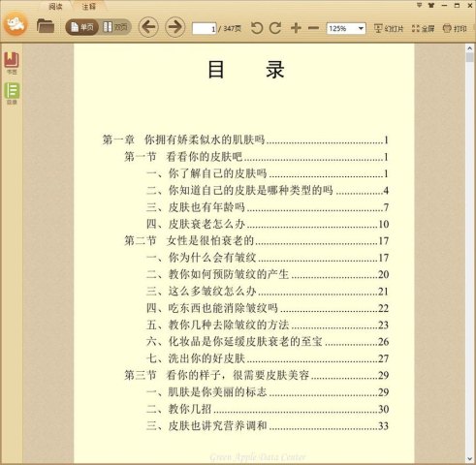Expand the 125% zoom level dropdown
The image size is (476, 465).
[361, 29]
